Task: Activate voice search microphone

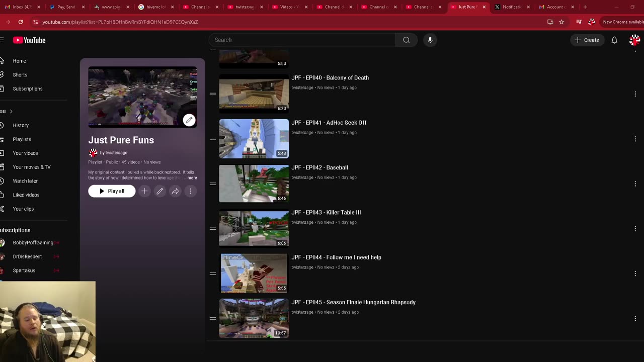Action: pyautogui.click(x=430, y=40)
